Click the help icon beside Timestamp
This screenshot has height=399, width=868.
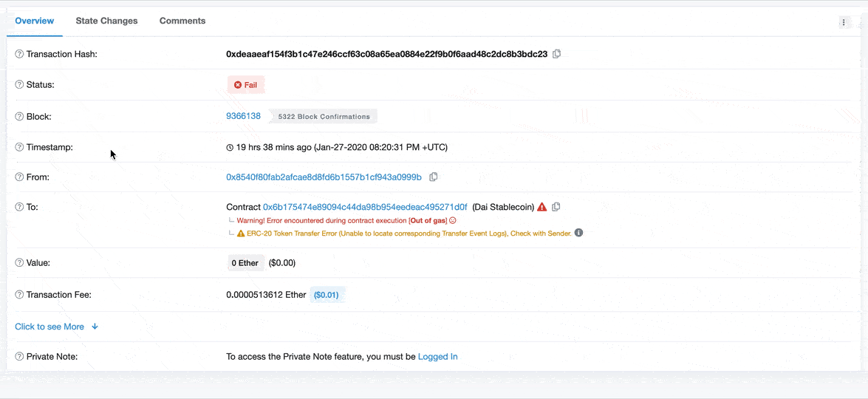point(19,147)
